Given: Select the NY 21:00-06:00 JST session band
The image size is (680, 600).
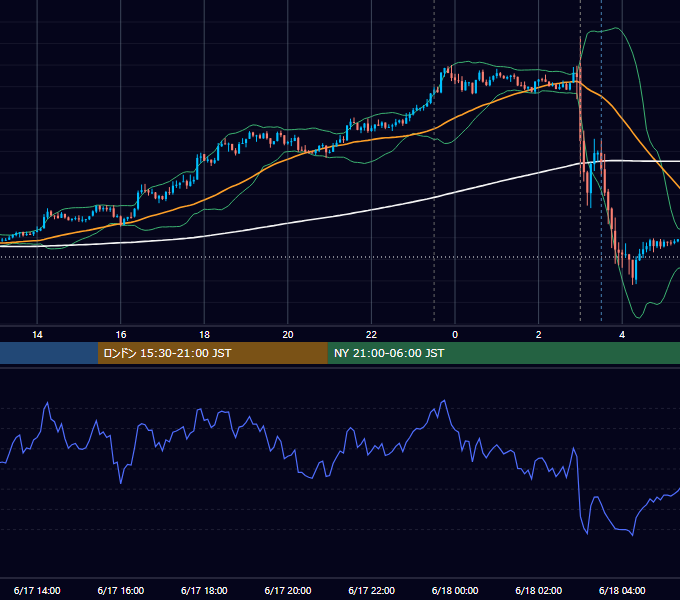Looking at the screenshot, I should (503, 353).
